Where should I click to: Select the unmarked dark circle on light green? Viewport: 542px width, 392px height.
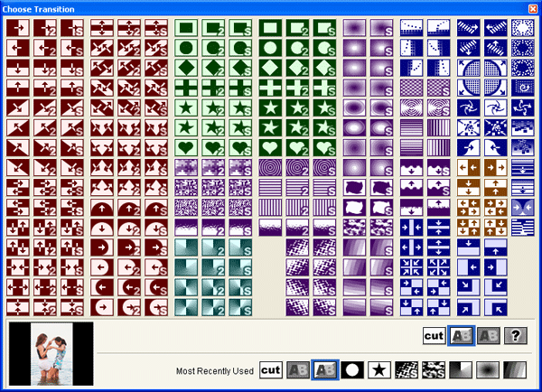pyautogui.click(x=186, y=48)
